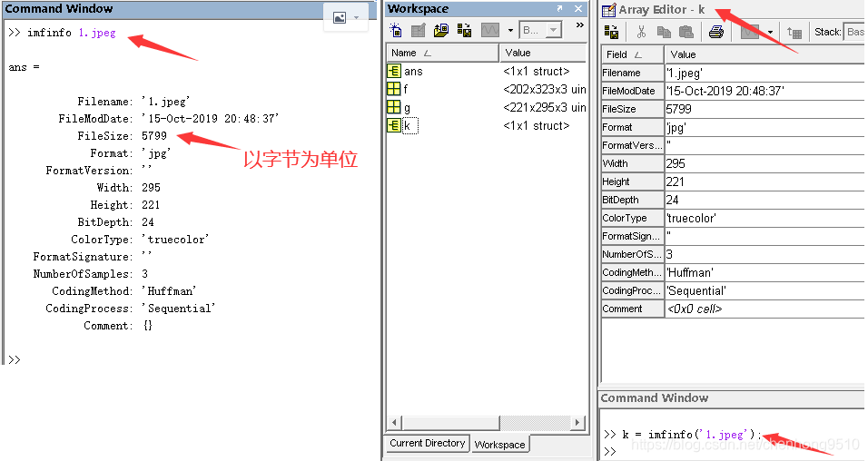Click the Paste icon in Array Editor toolbar
868x461 pixels.
(x=686, y=32)
